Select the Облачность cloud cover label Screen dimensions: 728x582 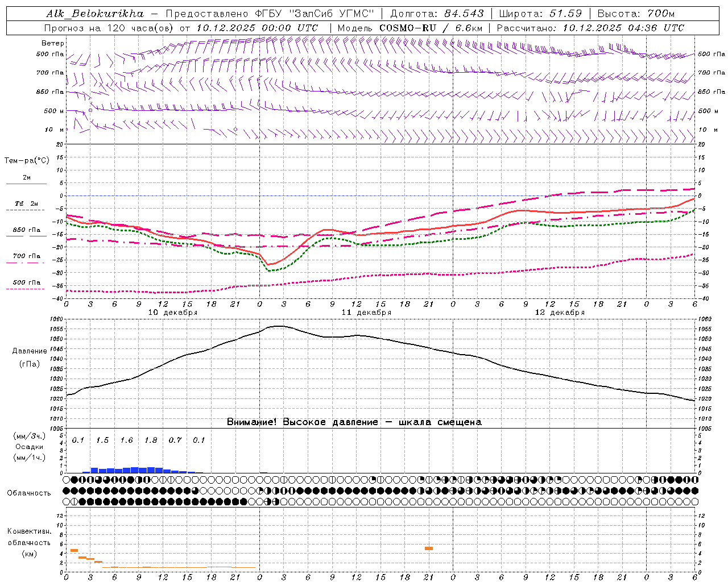(29, 493)
